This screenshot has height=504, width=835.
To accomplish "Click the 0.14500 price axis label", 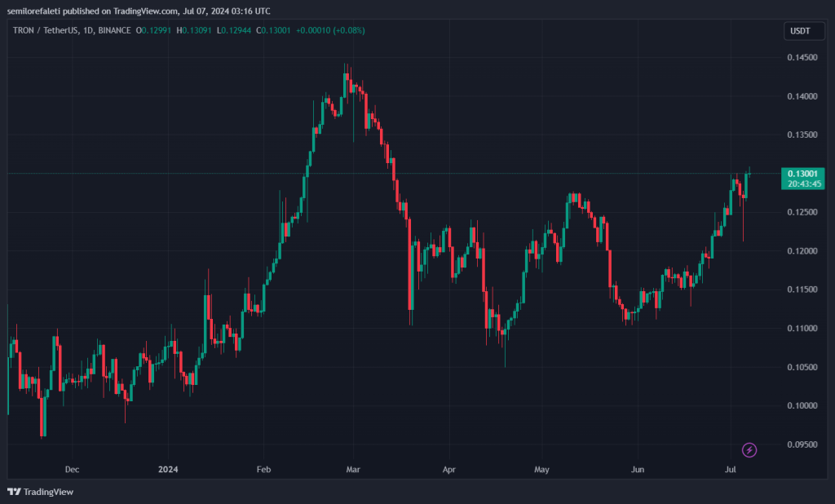I will point(802,58).
